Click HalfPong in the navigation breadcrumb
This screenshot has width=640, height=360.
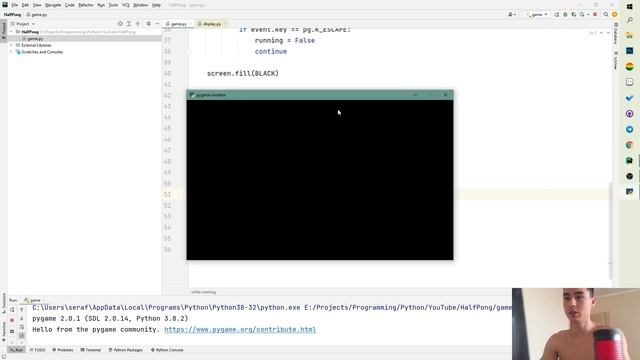click(12, 14)
